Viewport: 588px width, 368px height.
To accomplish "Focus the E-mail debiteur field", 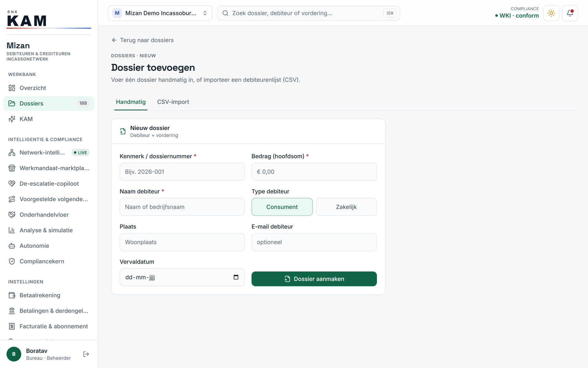I will point(314,242).
